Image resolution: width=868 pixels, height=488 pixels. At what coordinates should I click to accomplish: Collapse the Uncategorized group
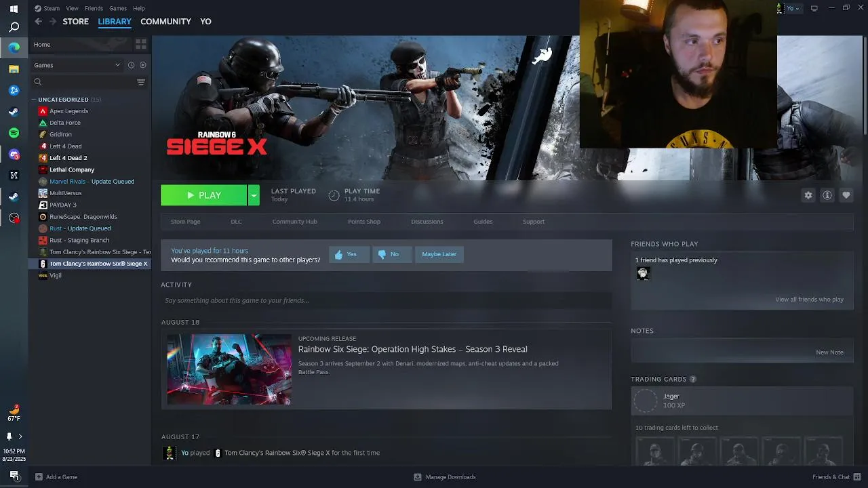[x=34, y=100]
